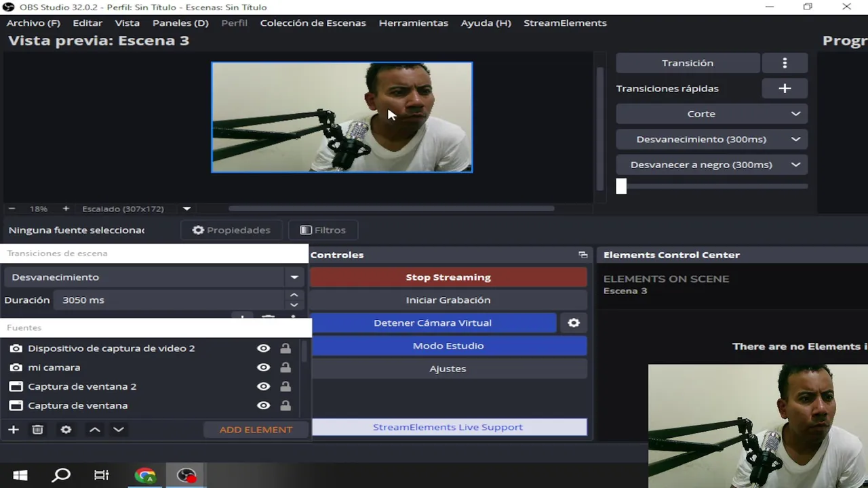
Task: Open source Propiedades
Action: [x=231, y=230]
